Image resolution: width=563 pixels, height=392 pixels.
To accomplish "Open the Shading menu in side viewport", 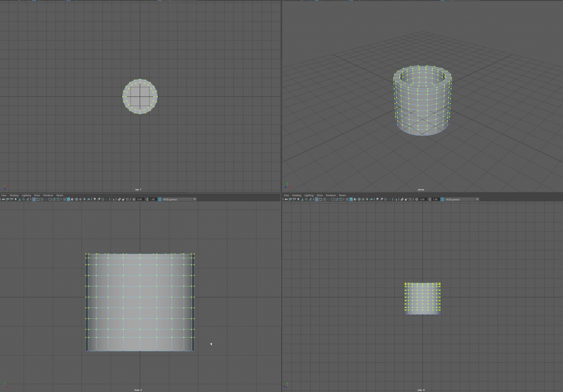I will coord(297,195).
